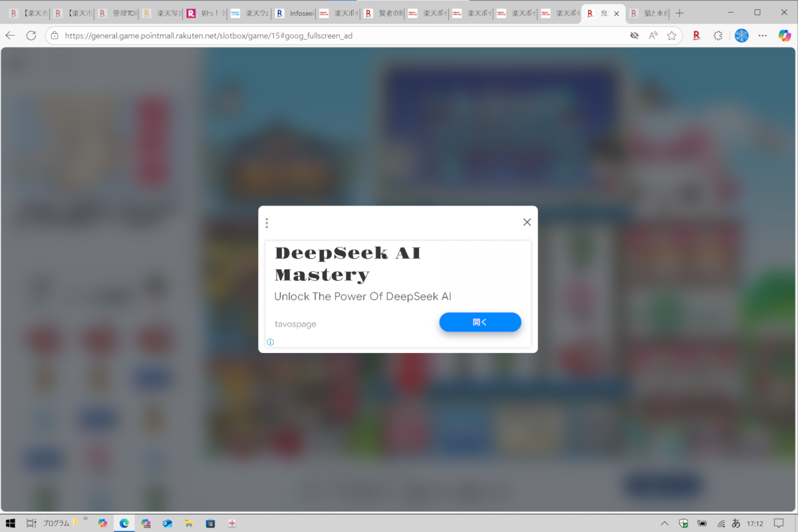Screen dimensions: 798x532
Task: Open the Extensions puzzle icon
Action: [x=718, y=36]
